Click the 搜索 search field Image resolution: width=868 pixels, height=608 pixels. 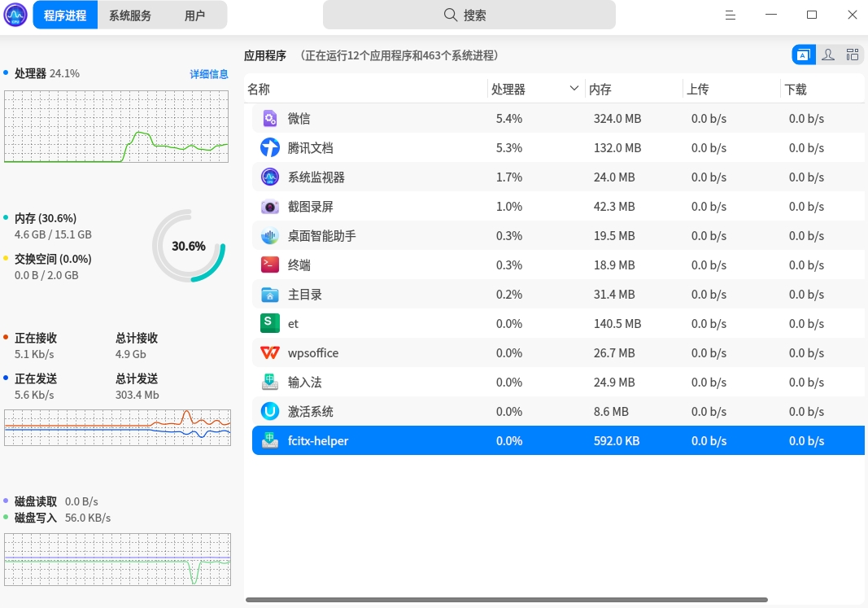(469, 15)
